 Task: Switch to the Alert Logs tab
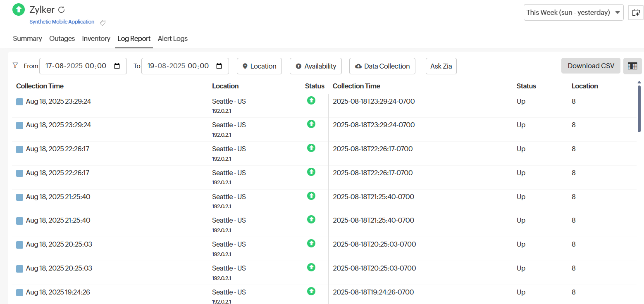tap(172, 39)
